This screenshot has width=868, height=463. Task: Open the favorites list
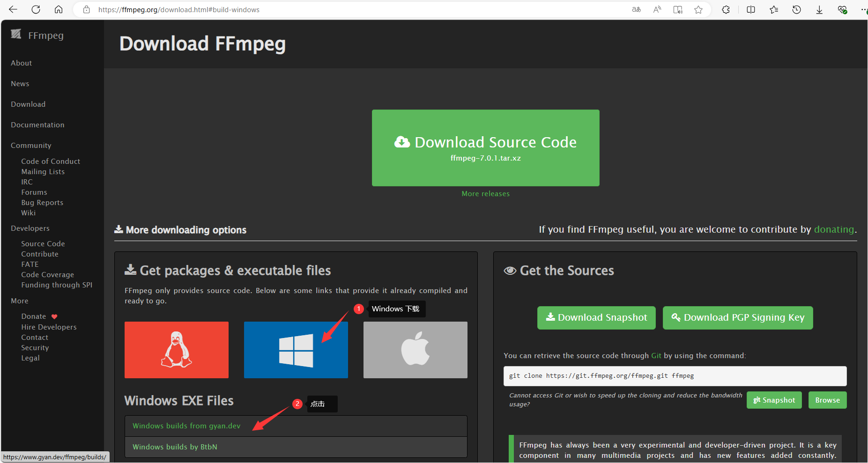(774, 9)
